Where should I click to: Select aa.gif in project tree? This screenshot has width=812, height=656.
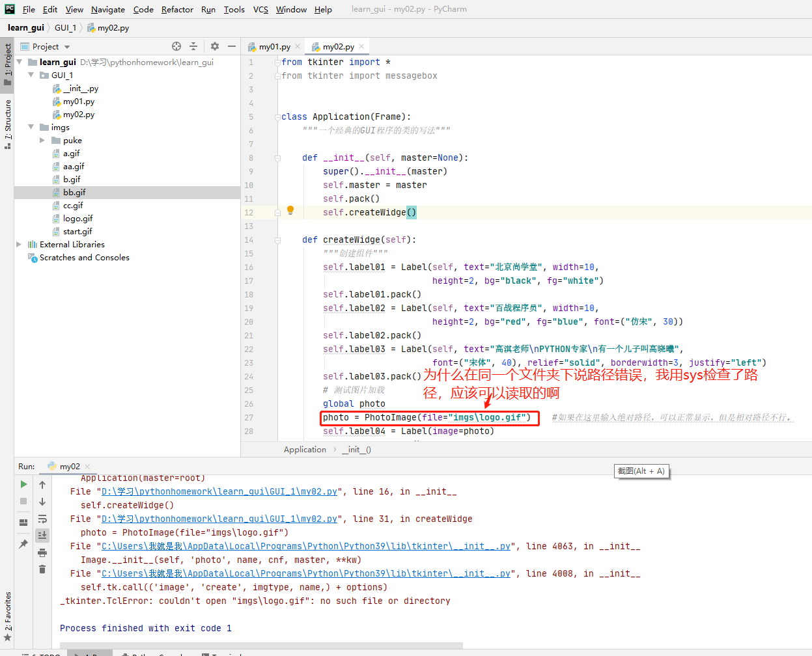pyautogui.click(x=74, y=166)
